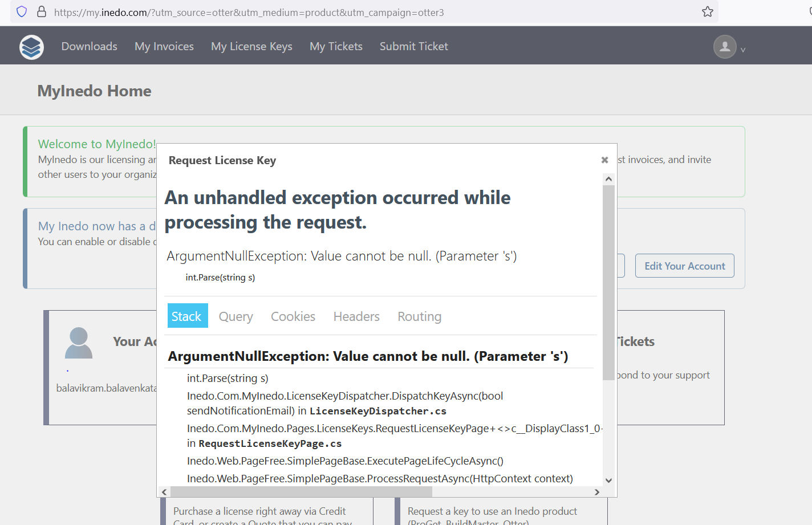Click the shield tracking protection icon
The height and width of the screenshot is (525, 812).
[22, 11]
